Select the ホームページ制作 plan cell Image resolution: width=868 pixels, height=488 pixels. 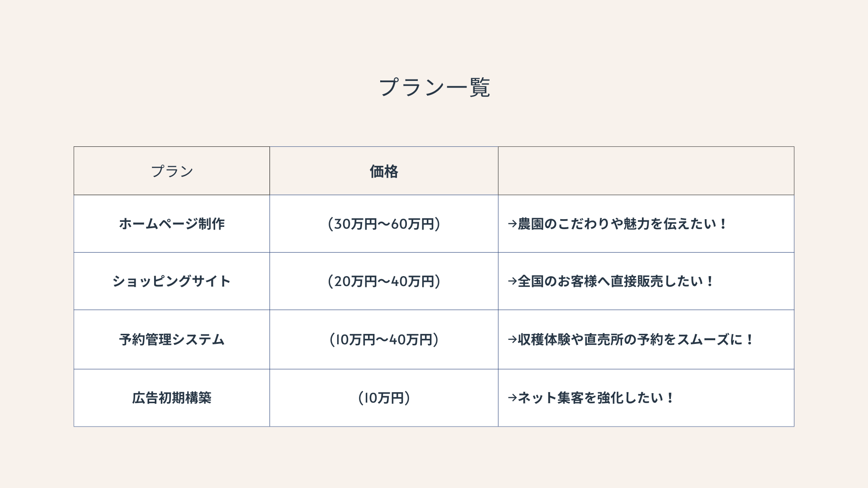(172, 224)
